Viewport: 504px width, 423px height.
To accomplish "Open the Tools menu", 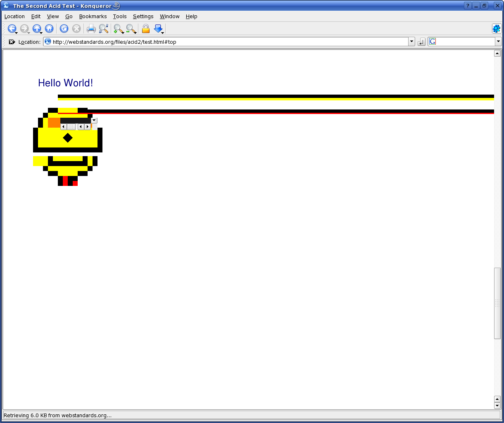I will [x=120, y=17].
